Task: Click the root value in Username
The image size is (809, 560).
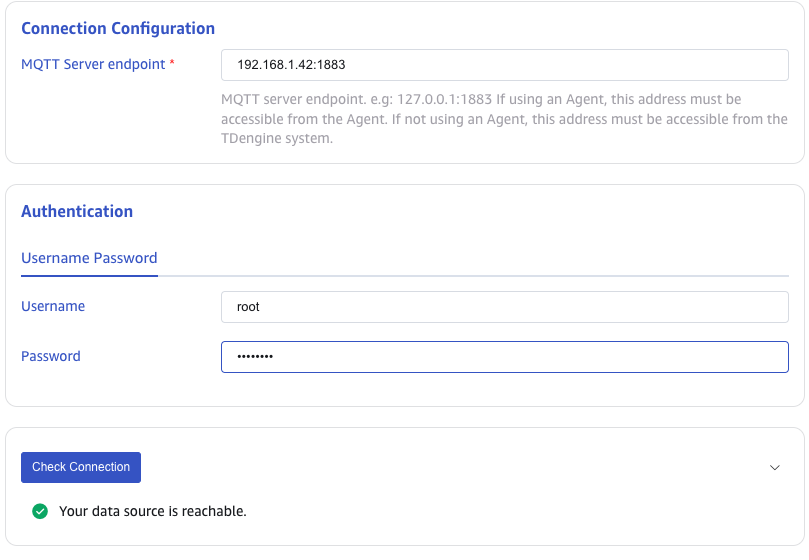Action: pos(248,307)
